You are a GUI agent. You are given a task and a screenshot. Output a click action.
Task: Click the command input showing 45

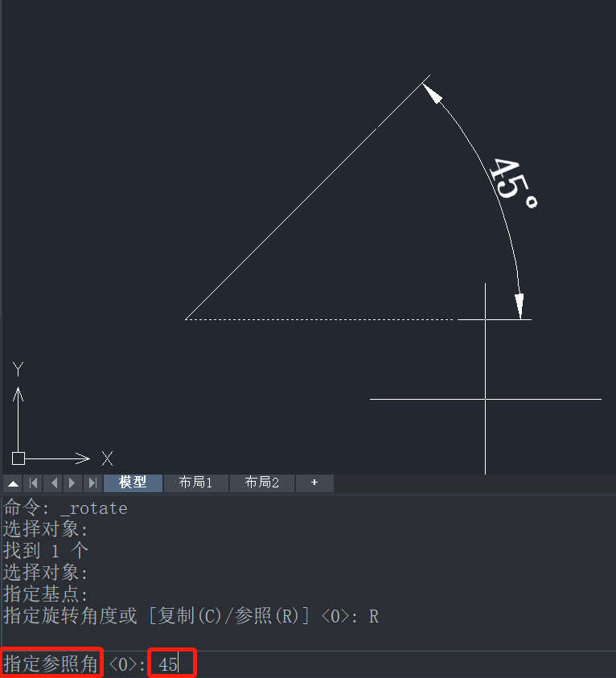(171, 664)
